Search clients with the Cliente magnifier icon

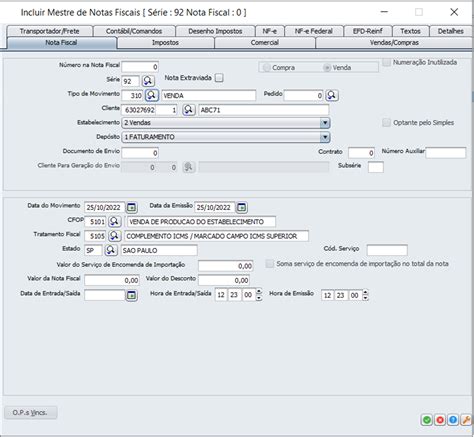coord(189,110)
